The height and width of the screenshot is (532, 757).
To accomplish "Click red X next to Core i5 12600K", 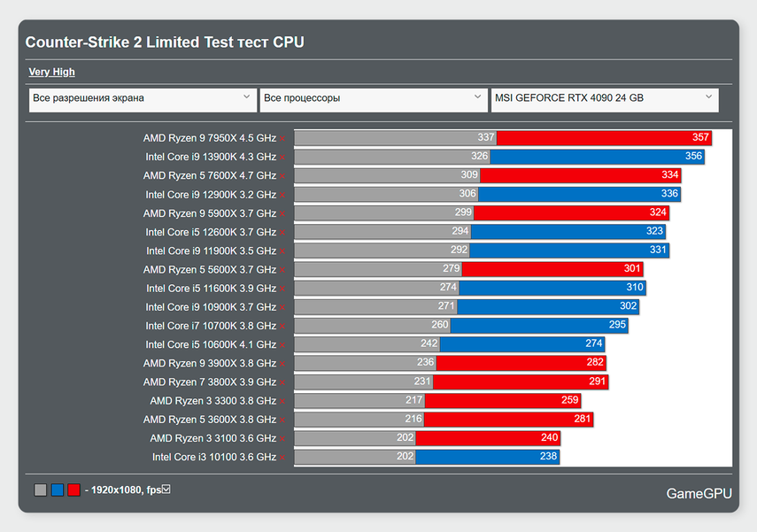I will [x=283, y=232].
